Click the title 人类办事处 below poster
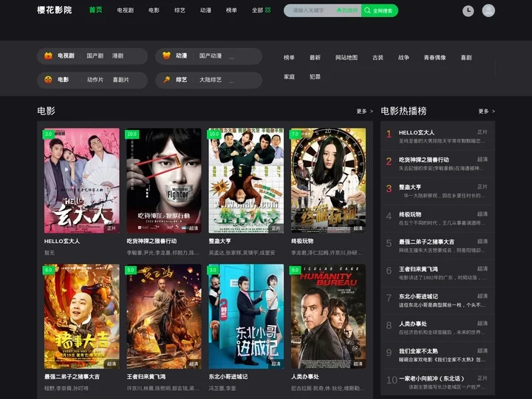Viewport: 532px width, 399px height. point(304,377)
